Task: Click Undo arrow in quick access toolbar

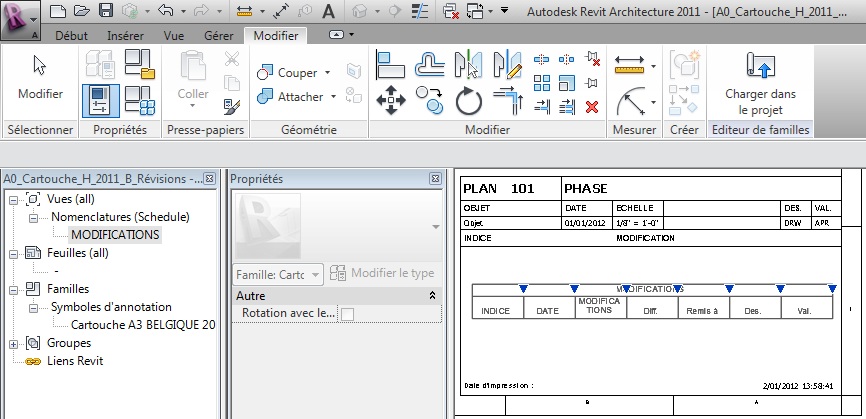Action: (x=166, y=10)
